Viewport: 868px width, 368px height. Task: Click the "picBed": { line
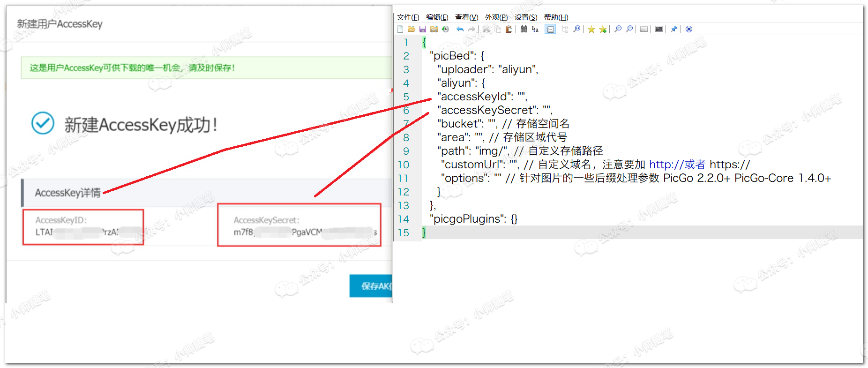point(456,56)
